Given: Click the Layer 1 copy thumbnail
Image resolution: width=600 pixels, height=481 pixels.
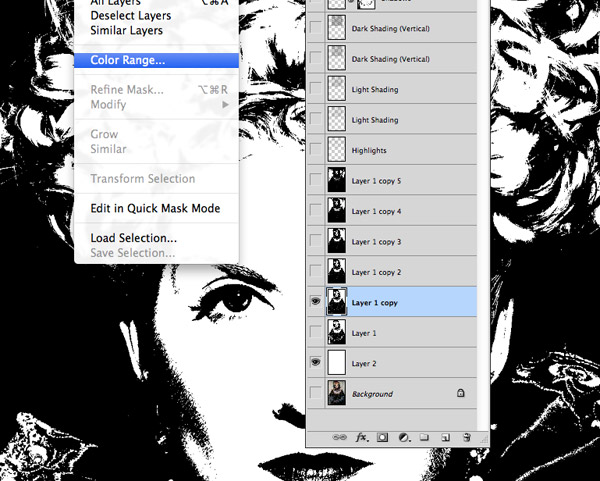Looking at the screenshot, I should point(337,302).
